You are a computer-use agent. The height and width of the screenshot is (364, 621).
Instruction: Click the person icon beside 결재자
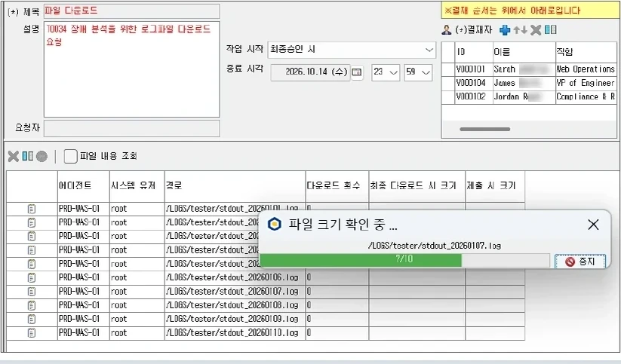447,29
